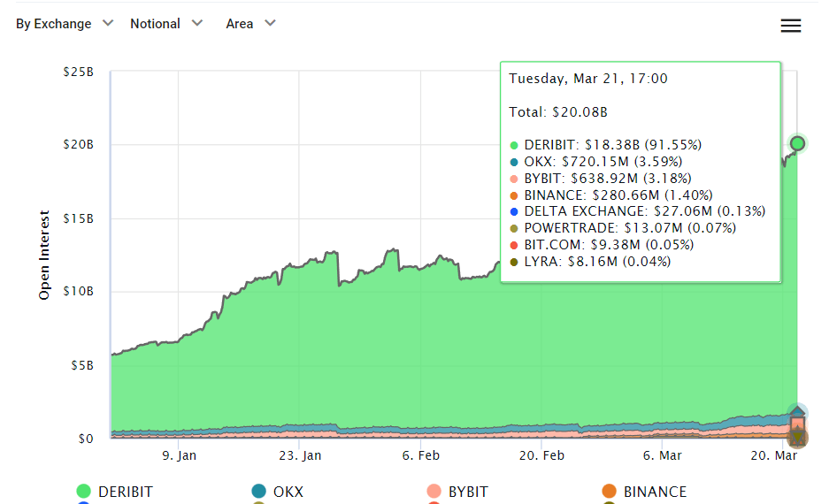Open the Notional dropdown

point(166,24)
